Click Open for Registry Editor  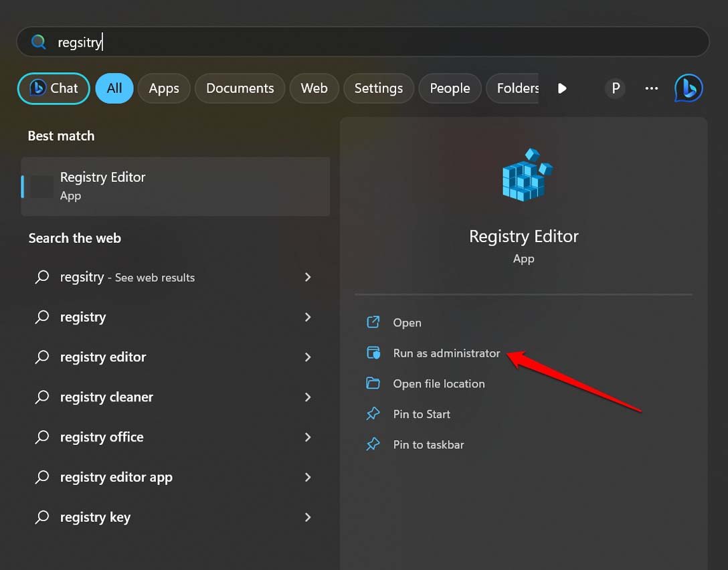click(407, 322)
